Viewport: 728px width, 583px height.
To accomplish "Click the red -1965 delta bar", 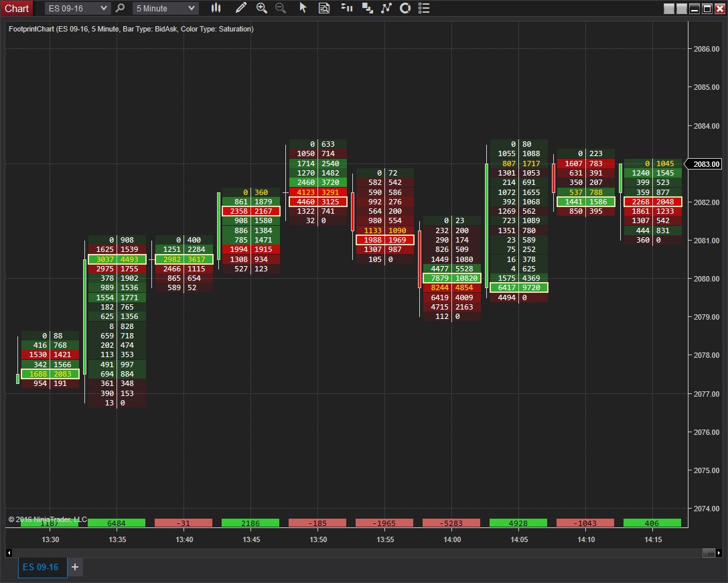I will pos(384,523).
